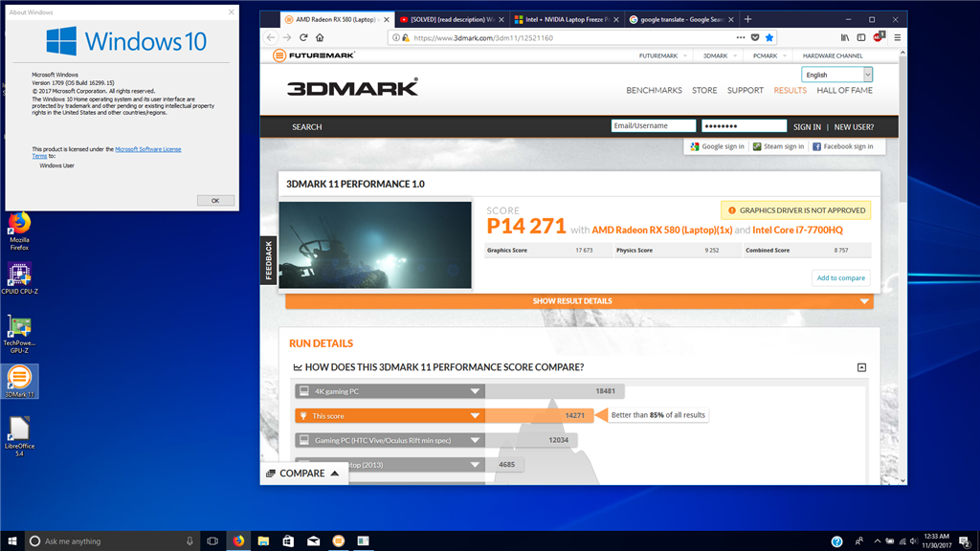Show the sidebar via toolbar icon
This screenshot has width=980, height=551.
(861, 37)
